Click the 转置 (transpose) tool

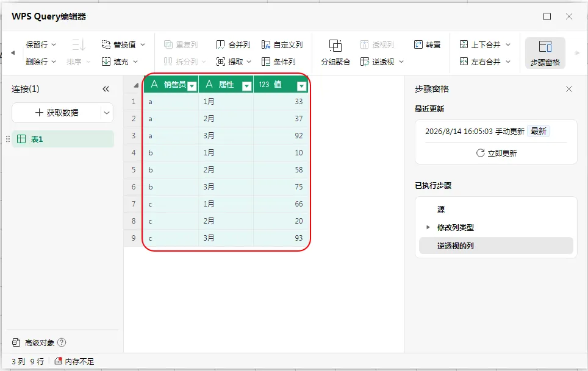[x=427, y=44]
